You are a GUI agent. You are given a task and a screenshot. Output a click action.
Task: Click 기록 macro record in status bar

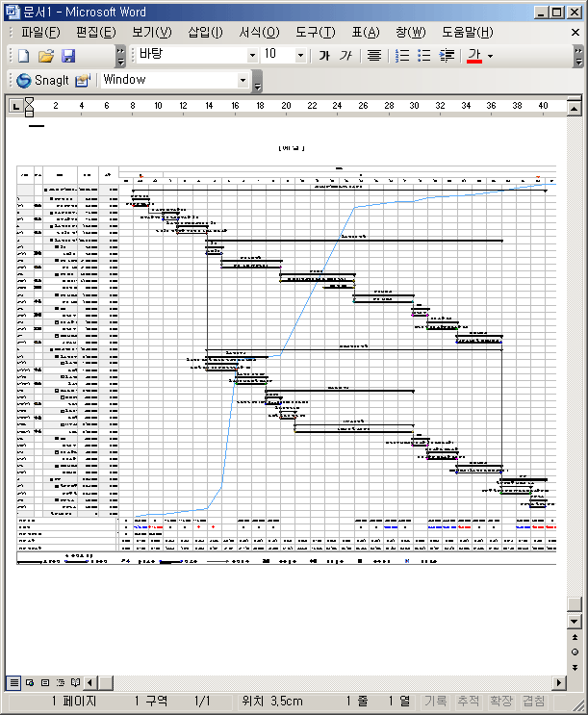coord(436,702)
